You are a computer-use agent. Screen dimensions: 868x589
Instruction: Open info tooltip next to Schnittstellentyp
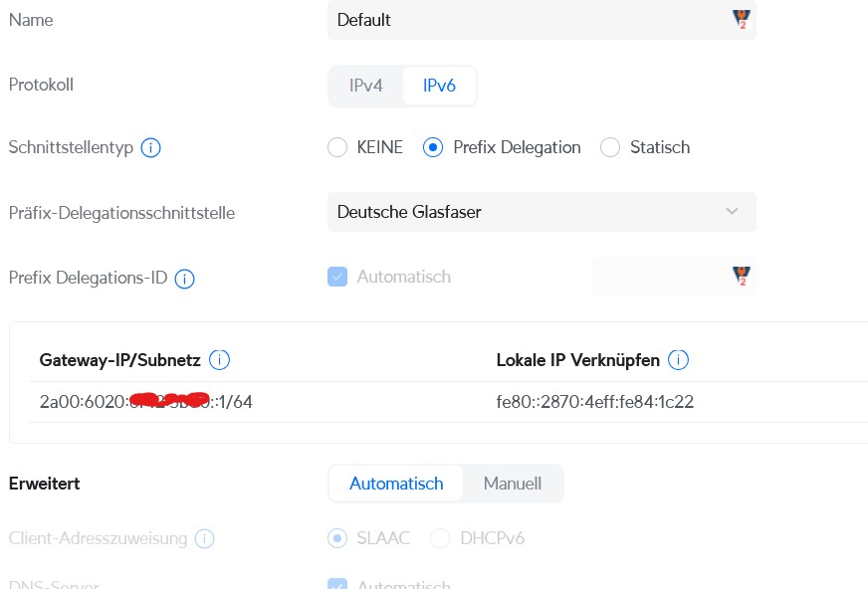click(x=150, y=147)
